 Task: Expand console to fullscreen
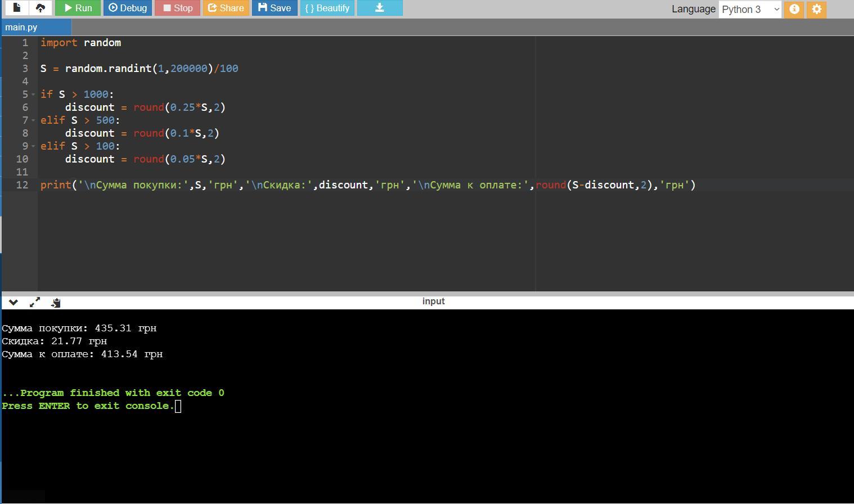pyautogui.click(x=34, y=302)
